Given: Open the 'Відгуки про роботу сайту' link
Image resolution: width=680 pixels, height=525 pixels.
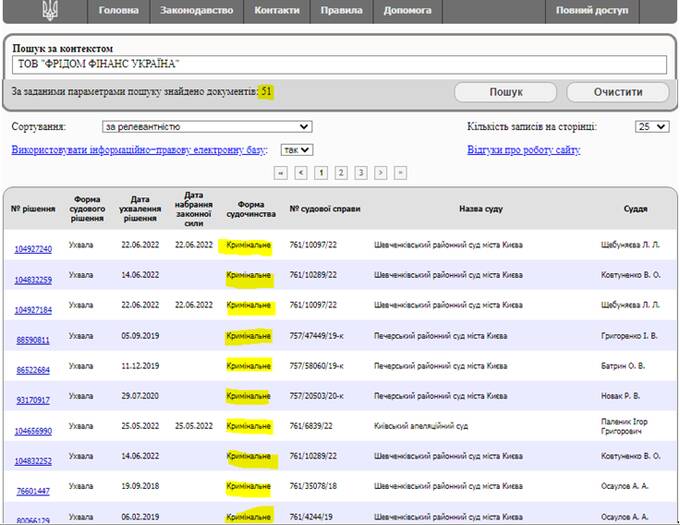Looking at the screenshot, I should click(x=523, y=150).
